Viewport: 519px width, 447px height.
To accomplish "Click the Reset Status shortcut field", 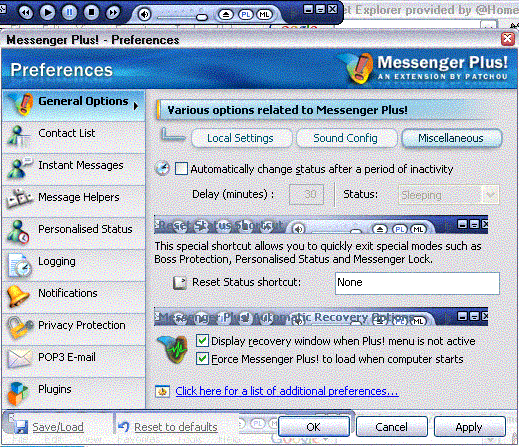I will pos(417,283).
